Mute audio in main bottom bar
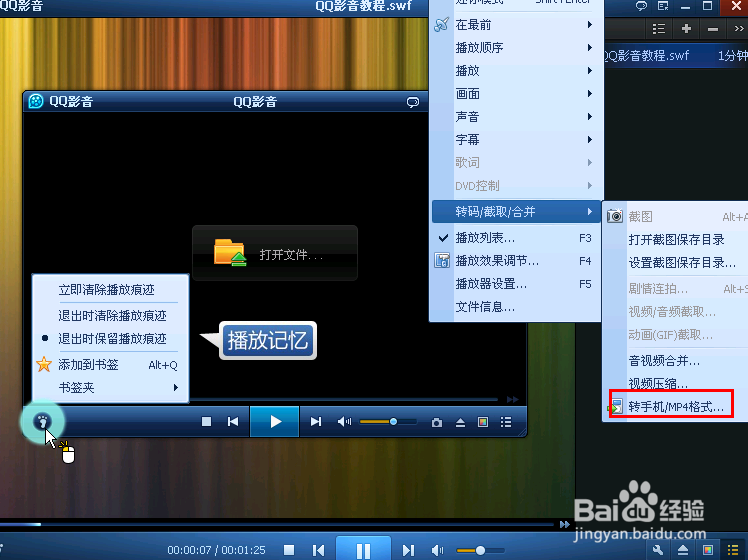The image size is (748, 560). pos(437,550)
